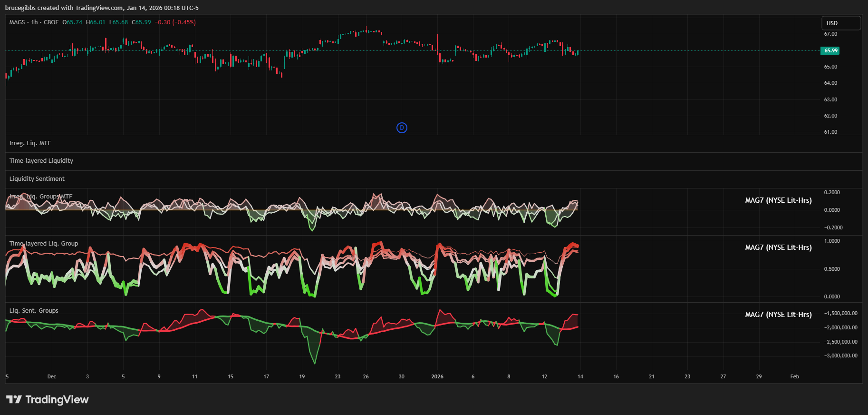Click the TradingView logo at bottom left
The height and width of the screenshot is (415, 868).
(x=48, y=399)
